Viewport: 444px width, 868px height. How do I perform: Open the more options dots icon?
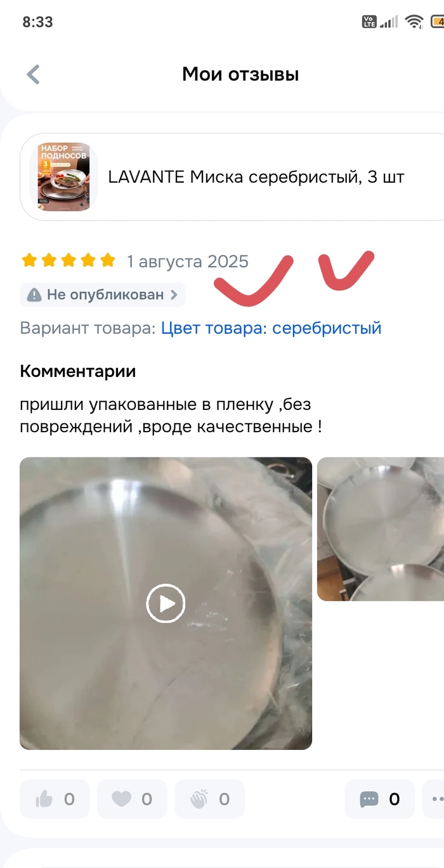437,799
